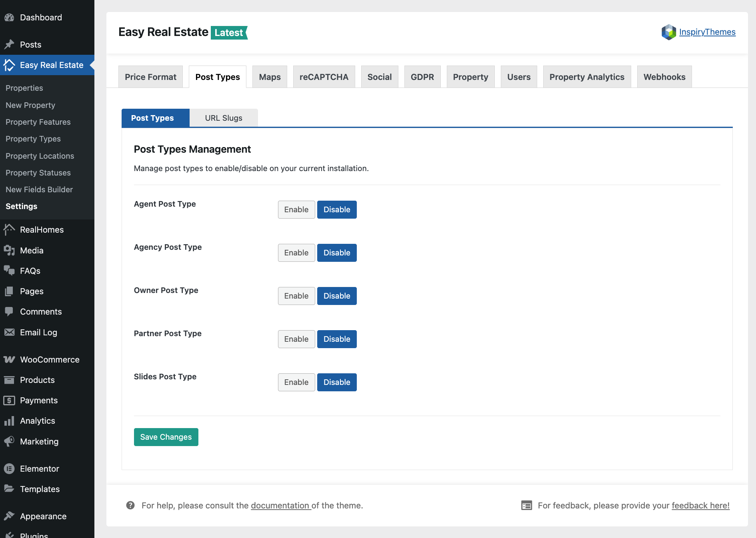Image resolution: width=756 pixels, height=538 pixels.
Task: Click the help question mark icon
Action: coord(130,505)
